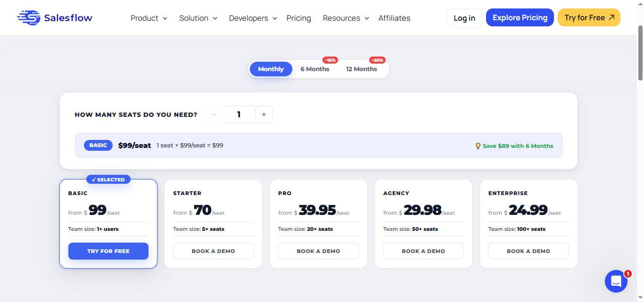
Task: Open the Intercom chat bubble
Action: (x=616, y=281)
